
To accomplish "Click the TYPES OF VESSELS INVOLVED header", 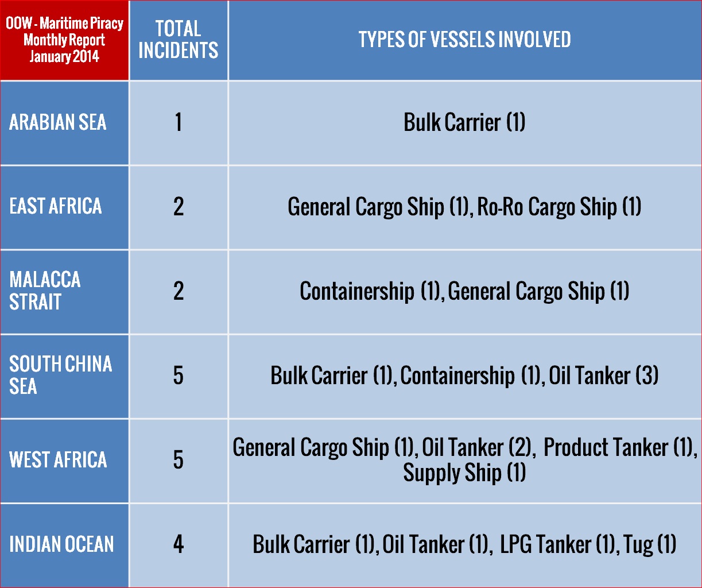I will click(x=464, y=40).
